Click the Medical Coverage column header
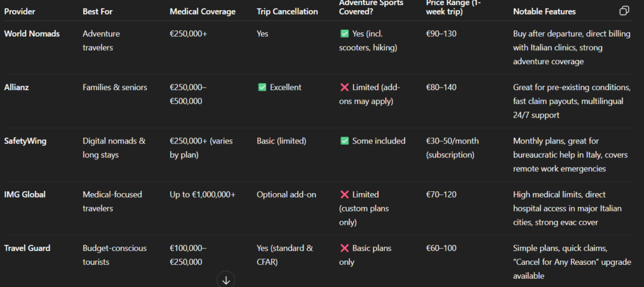Image resolution: width=644 pixels, height=287 pixels. click(203, 11)
